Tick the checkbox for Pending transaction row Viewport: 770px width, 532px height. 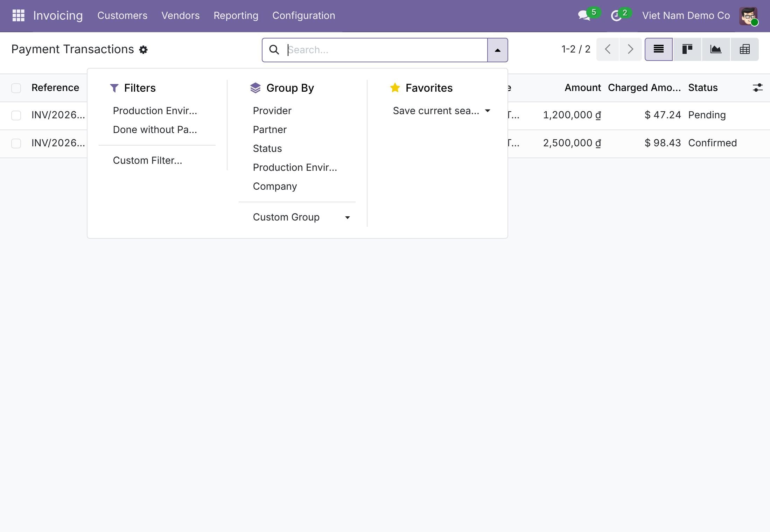click(16, 115)
